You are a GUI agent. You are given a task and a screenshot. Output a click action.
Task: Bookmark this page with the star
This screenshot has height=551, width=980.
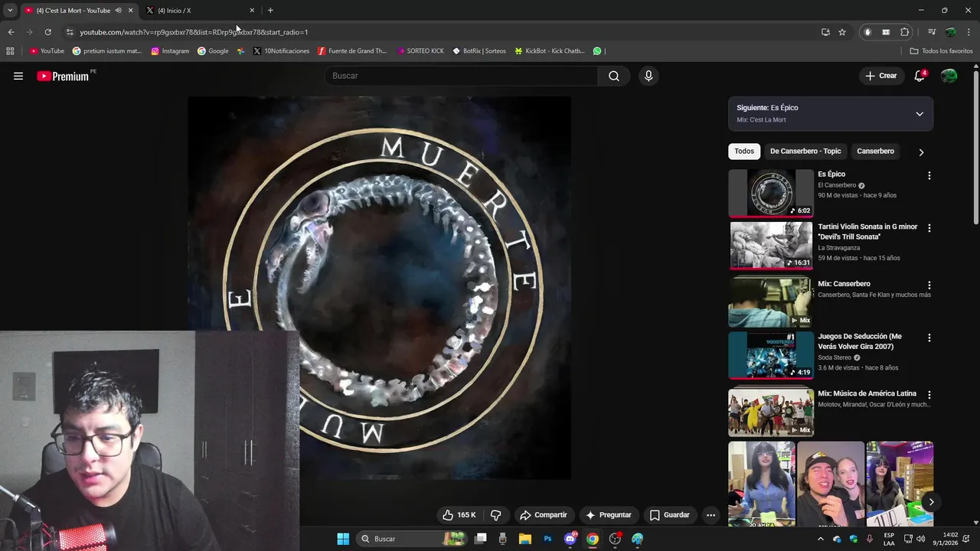842,32
